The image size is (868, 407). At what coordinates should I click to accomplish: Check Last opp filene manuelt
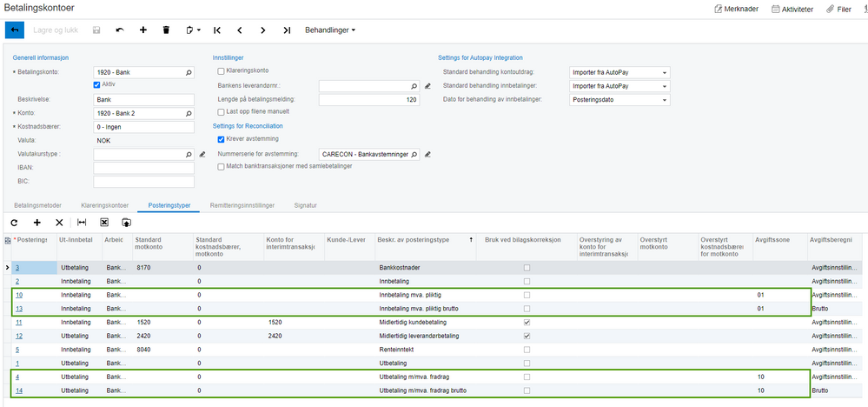click(221, 112)
